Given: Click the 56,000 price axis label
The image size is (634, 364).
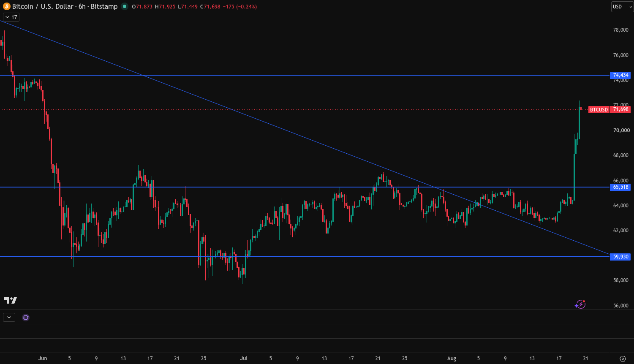Looking at the screenshot, I should (621, 306).
